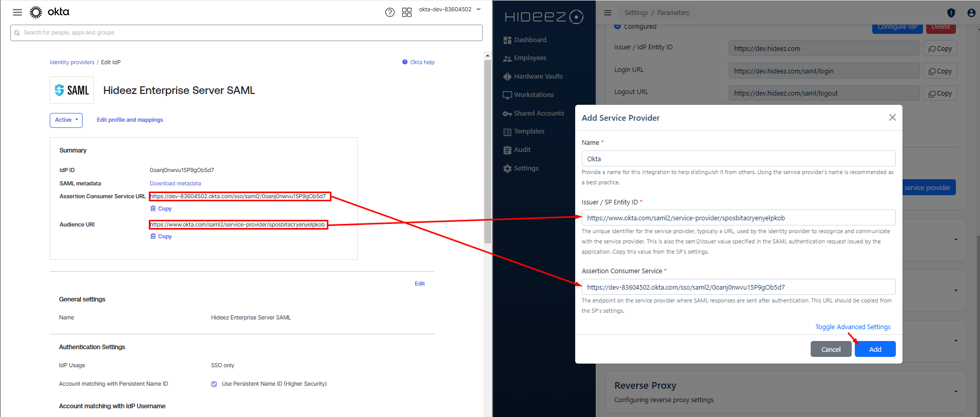Viewport: 980px width, 417px height.
Task: Toggle Use Persistent Name ID checkbox
Action: click(x=214, y=384)
